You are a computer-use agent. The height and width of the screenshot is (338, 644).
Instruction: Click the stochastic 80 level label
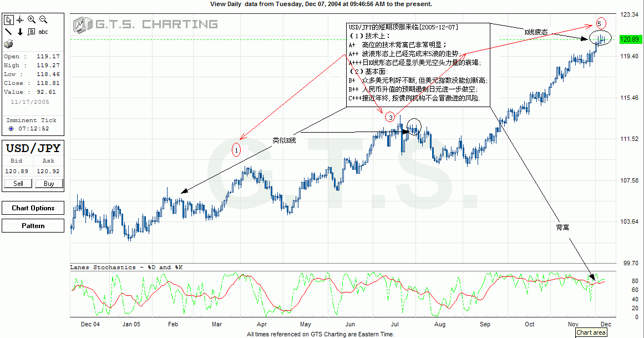click(x=635, y=281)
